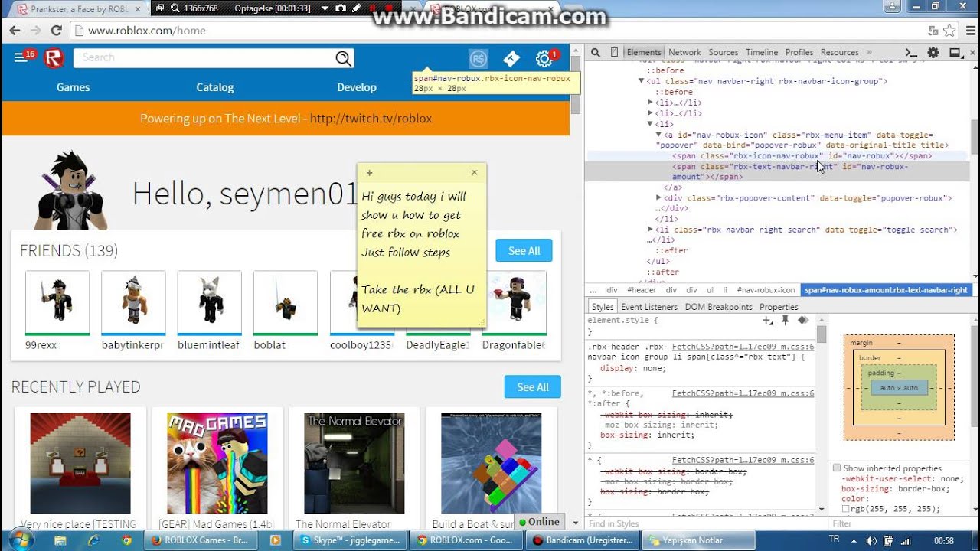Click the Roblox logo icon
Image resolution: width=980 pixels, height=551 pixels.
pos(54,57)
